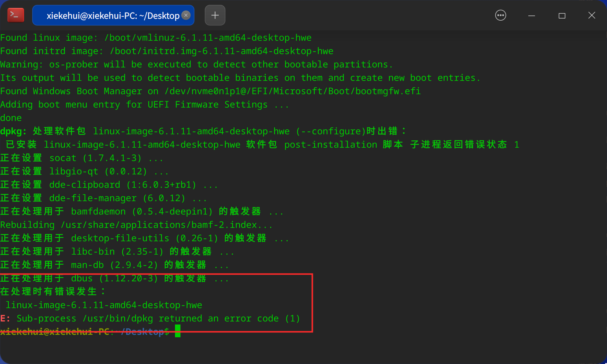
Task: Open the three-dot options menu
Action: tap(500, 15)
